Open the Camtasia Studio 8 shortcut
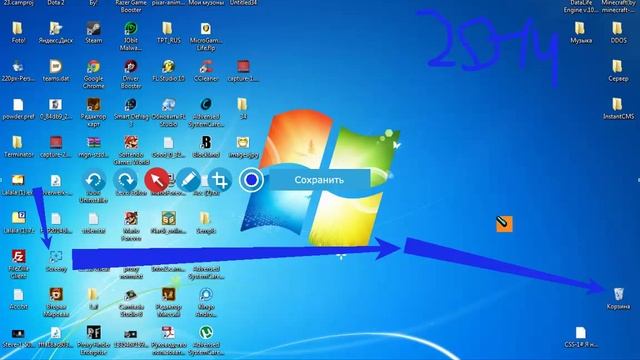 131,302
